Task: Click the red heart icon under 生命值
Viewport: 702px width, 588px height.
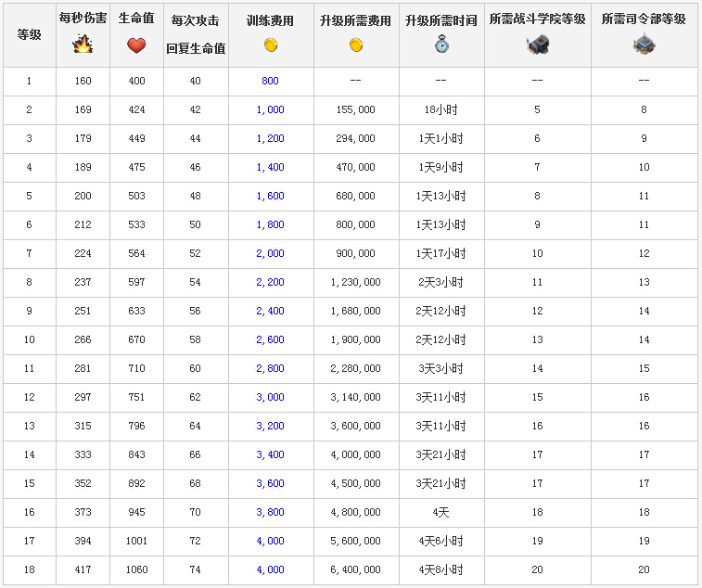Action: click(x=136, y=45)
